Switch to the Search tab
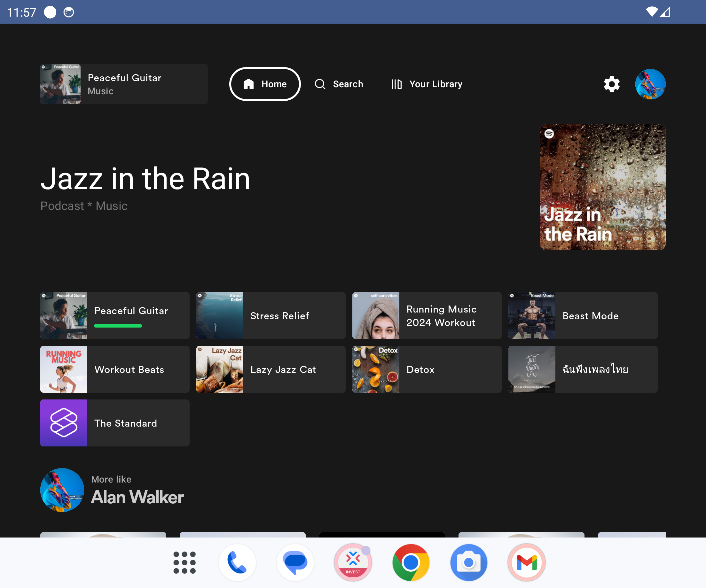Viewport: 706px width, 588px height. coord(339,84)
